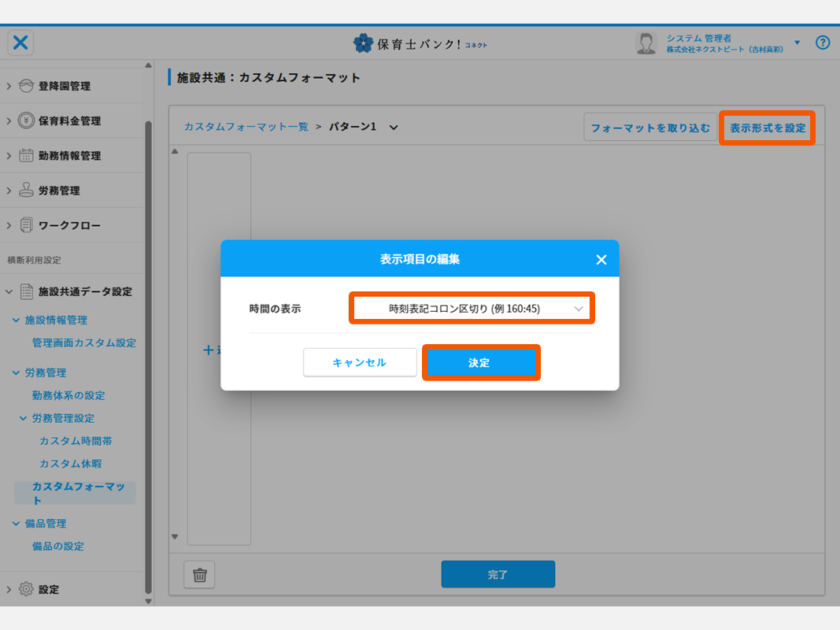This screenshot has width=840, height=630.
Task: Click the 保育料金管理 yen icon
Action: click(26, 120)
